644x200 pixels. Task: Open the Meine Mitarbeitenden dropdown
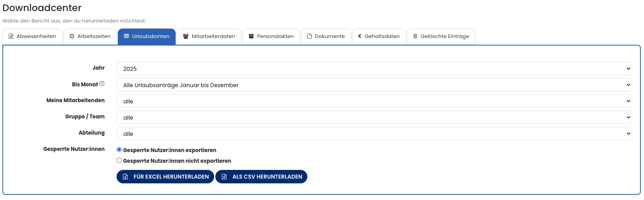pyautogui.click(x=374, y=101)
